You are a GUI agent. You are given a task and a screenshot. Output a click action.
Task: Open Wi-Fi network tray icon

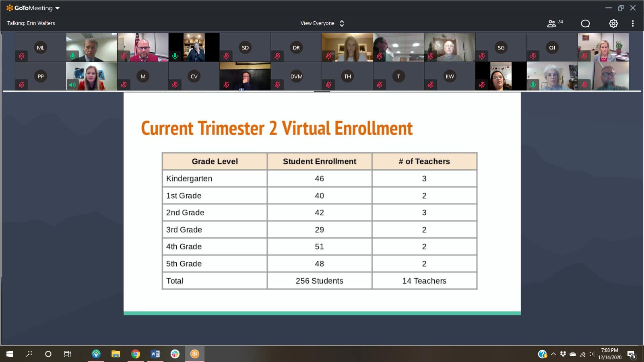click(x=582, y=354)
